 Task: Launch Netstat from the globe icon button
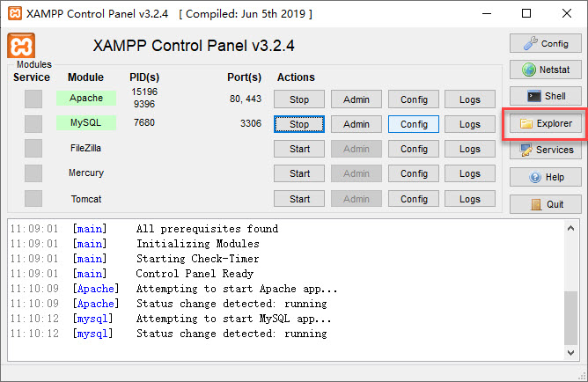(x=545, y=70)
